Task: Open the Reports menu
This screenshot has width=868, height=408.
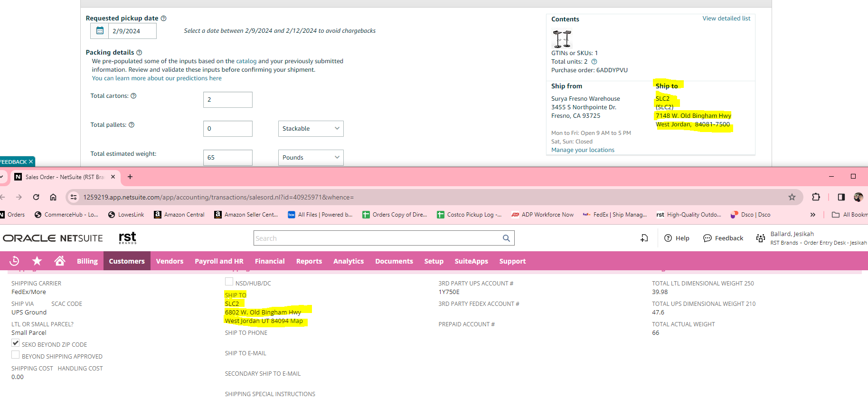Action: pos(309,261)
